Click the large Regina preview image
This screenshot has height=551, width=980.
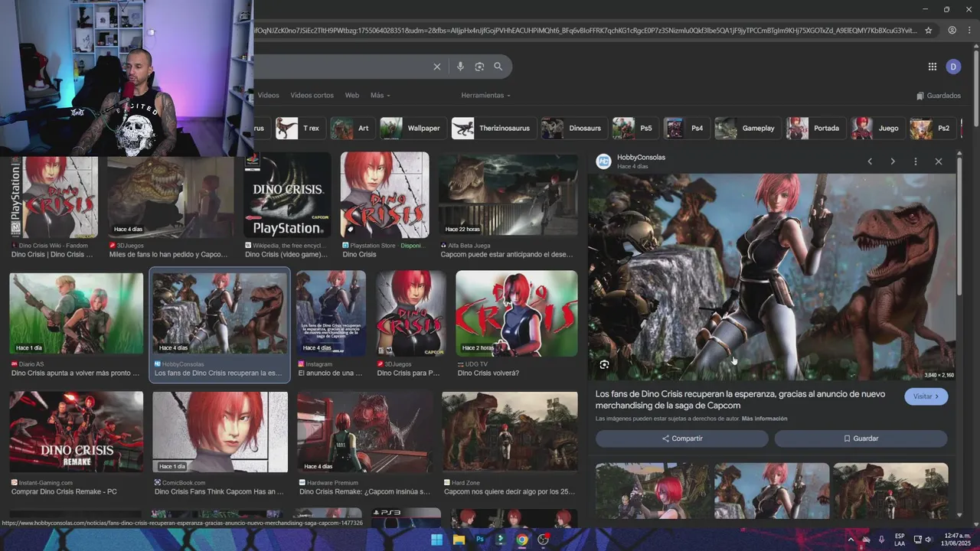click(x=772, y=276)
